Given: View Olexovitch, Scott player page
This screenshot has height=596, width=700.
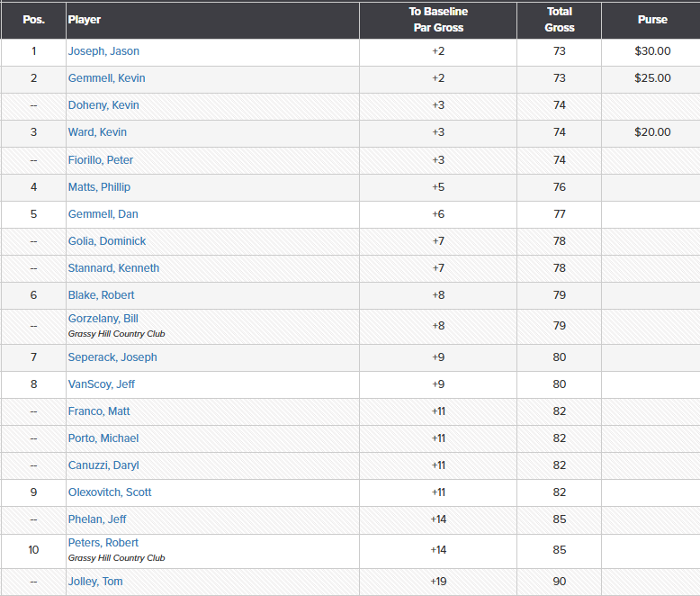Looking at the screenshot, I should click(x=110, y=492).
